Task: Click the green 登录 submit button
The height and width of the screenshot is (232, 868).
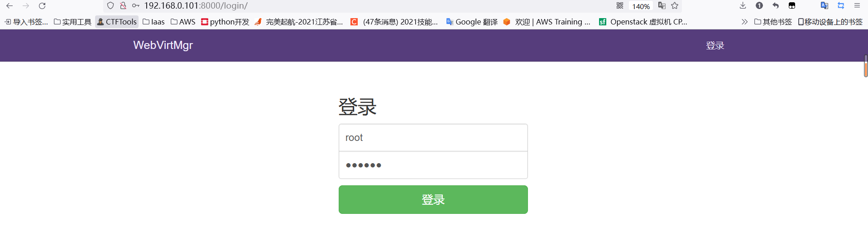Action: point(433,199)
